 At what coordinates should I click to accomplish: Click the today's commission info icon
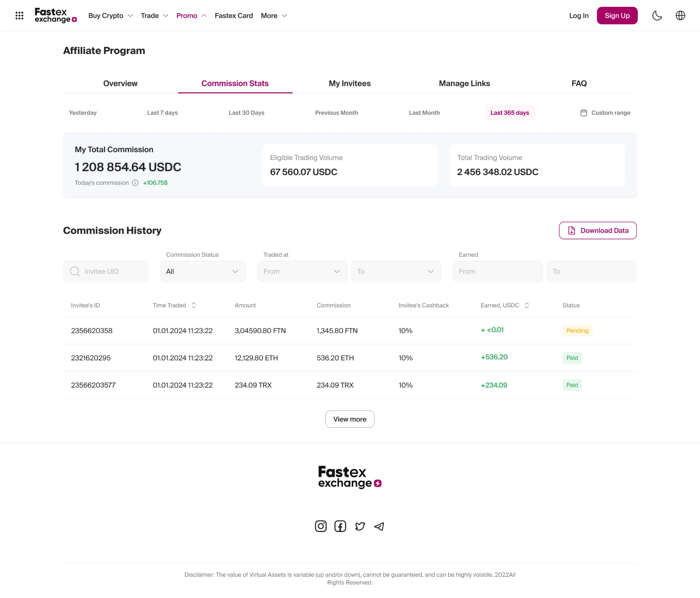point(135,183)
